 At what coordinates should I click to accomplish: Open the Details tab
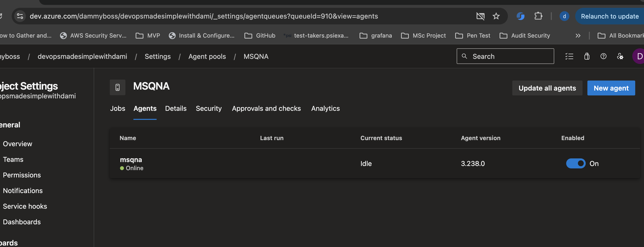[176, 108]
